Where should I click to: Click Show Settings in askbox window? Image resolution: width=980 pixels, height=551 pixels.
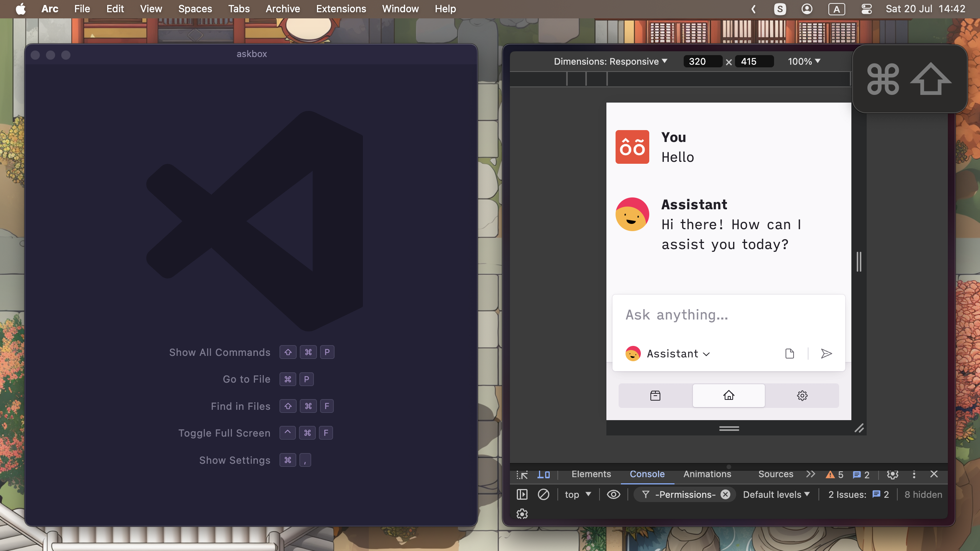(x=235, y=460)
